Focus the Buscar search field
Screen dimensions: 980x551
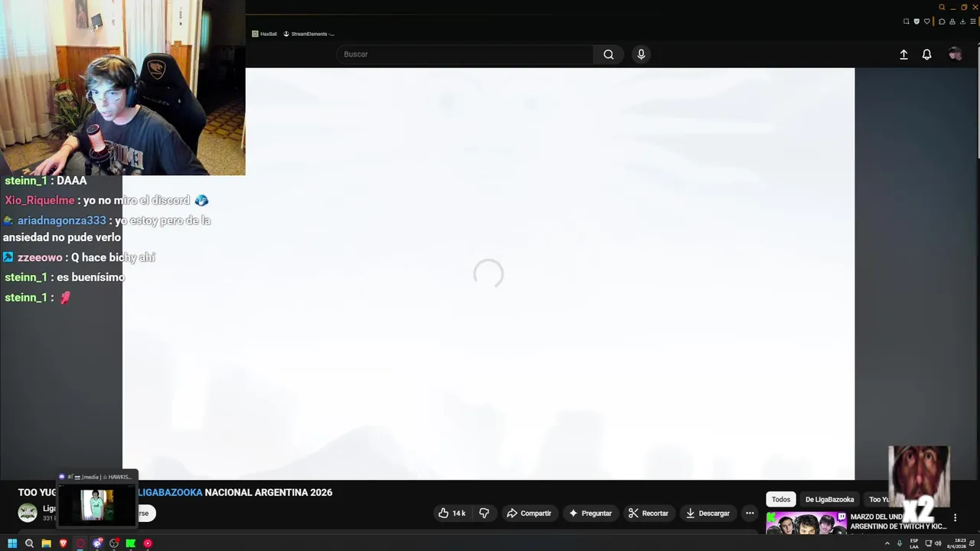coord(465,54)
